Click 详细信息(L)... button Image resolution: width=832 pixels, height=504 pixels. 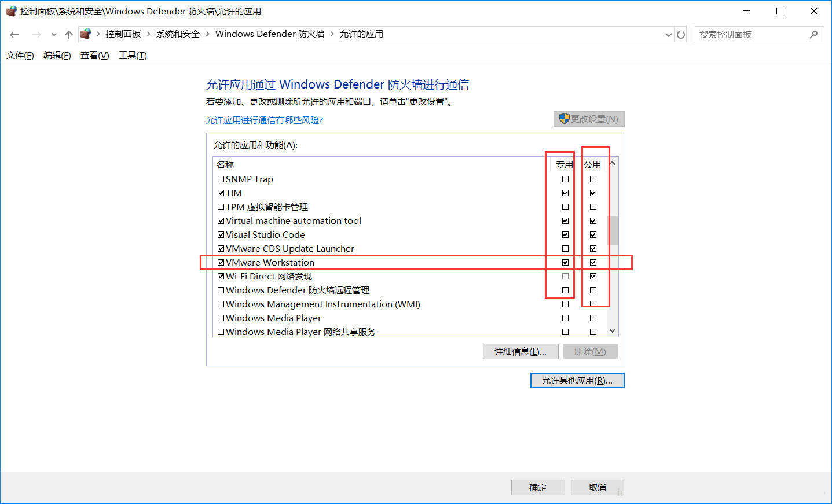point(521,352)
